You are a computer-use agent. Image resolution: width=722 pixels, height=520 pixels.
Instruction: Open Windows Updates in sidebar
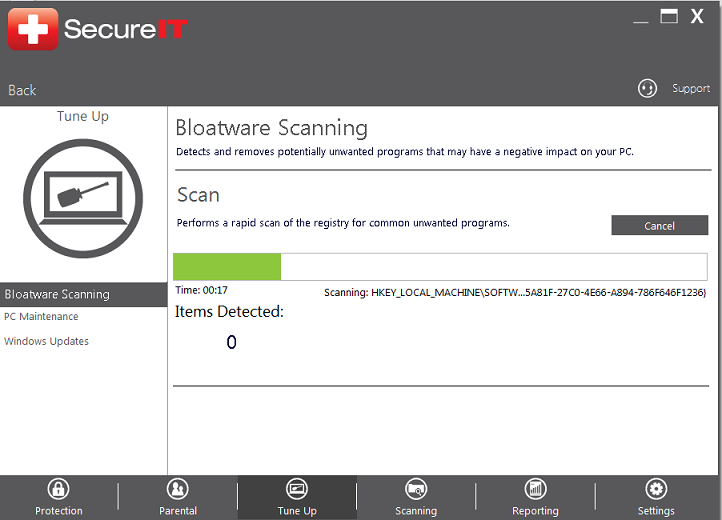pyautogui.click(x=47, y=341)
